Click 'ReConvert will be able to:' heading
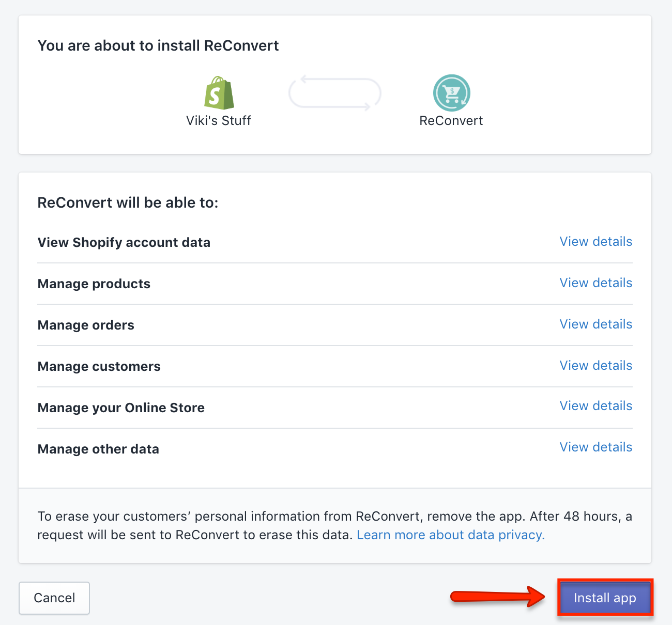 (x=128, y=202)
